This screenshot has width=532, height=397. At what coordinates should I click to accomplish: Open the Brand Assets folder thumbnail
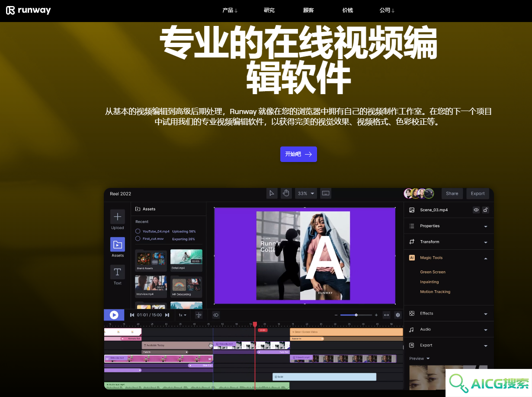pyautogui.click(x=151, y=260)
